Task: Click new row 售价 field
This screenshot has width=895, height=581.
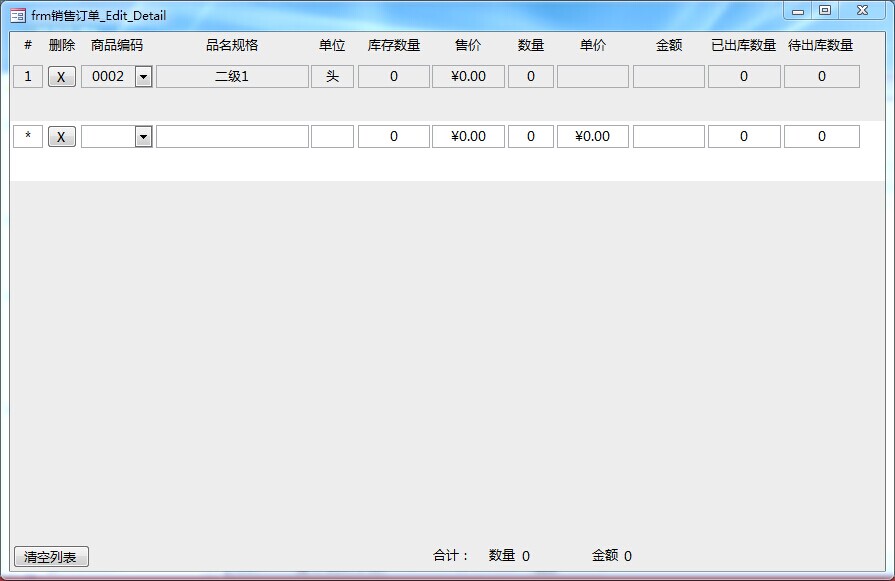Action: point(468,136)
